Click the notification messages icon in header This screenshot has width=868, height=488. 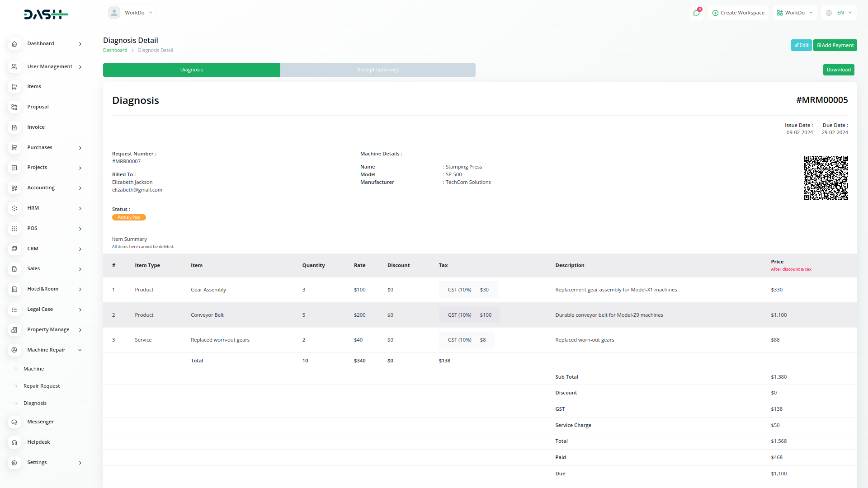click(696, 13)
